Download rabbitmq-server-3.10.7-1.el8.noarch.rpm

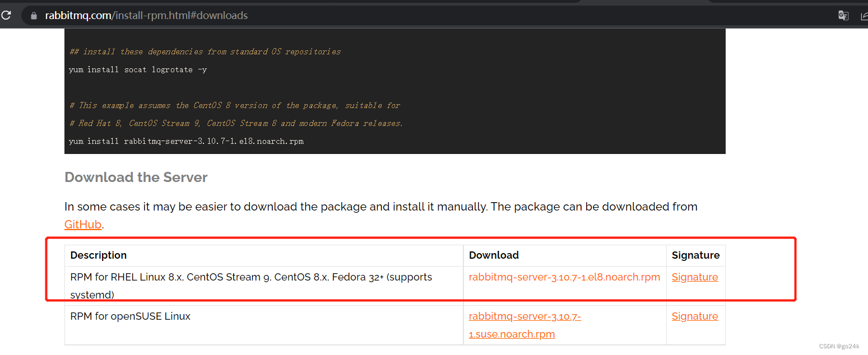click(564, 277)
